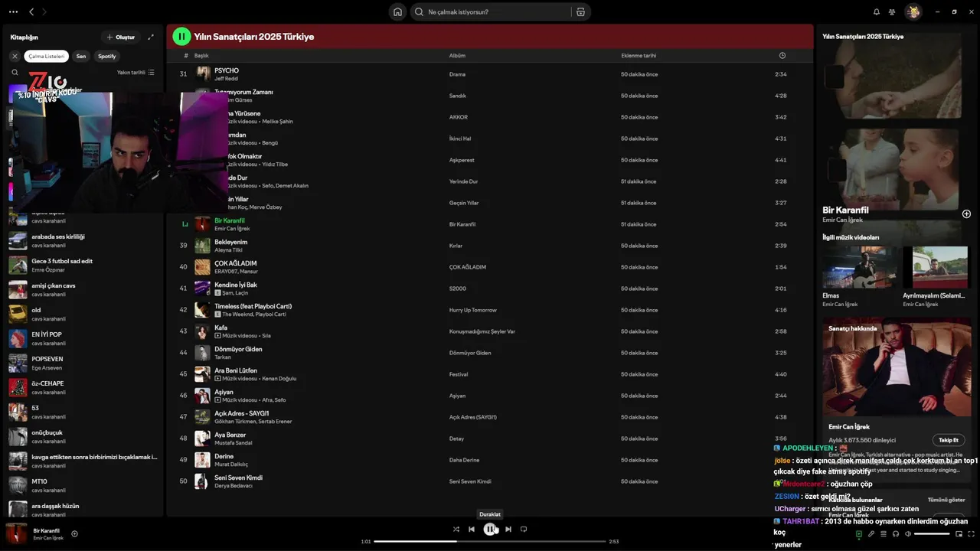Open connect to a device icon
This screenshot has width=980, height=551.
click(895, 533)
